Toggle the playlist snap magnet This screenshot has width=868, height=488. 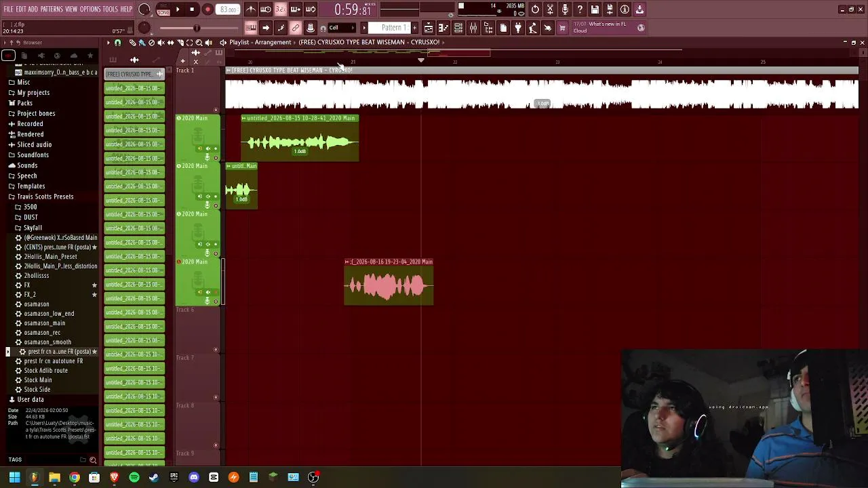[x=117, y=43]
